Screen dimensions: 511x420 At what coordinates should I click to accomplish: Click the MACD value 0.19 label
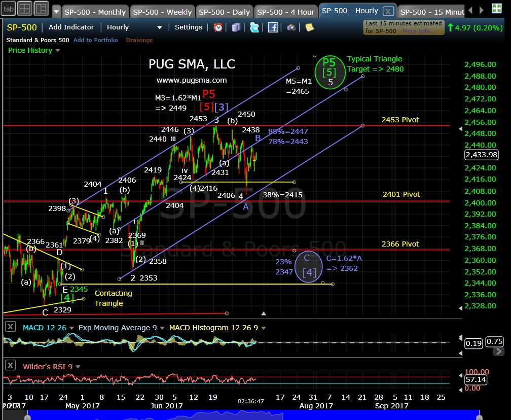[473, 343]
